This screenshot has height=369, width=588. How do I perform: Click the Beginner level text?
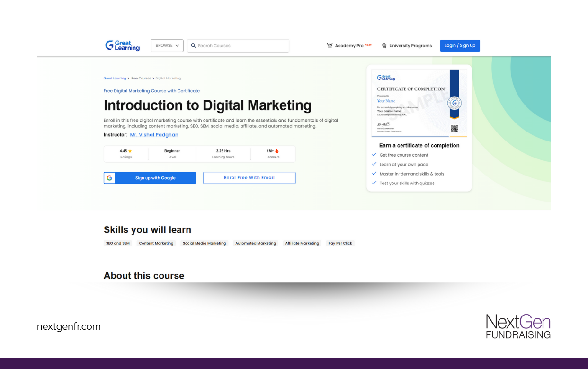[172, 151]
